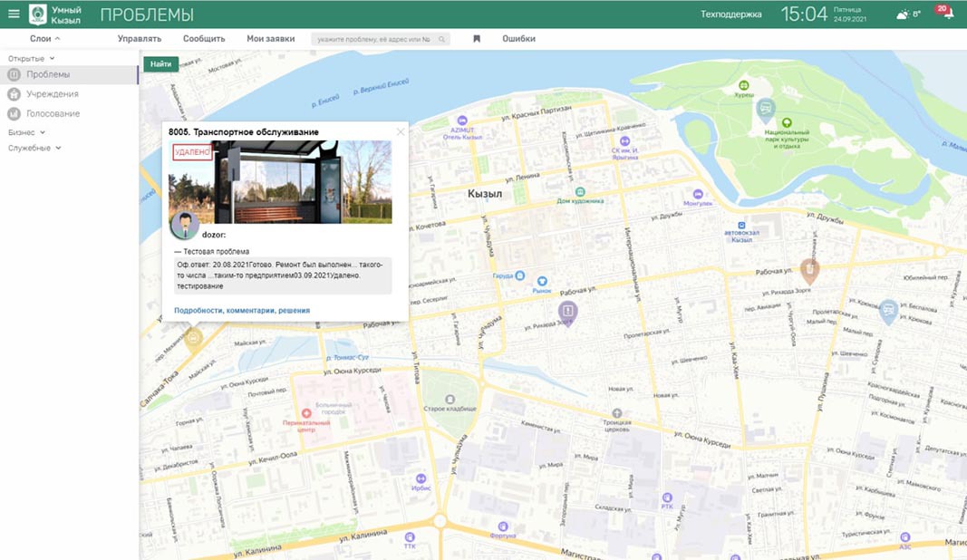
Task: Close the problem 8005 popup
Action: pos(401,132)
